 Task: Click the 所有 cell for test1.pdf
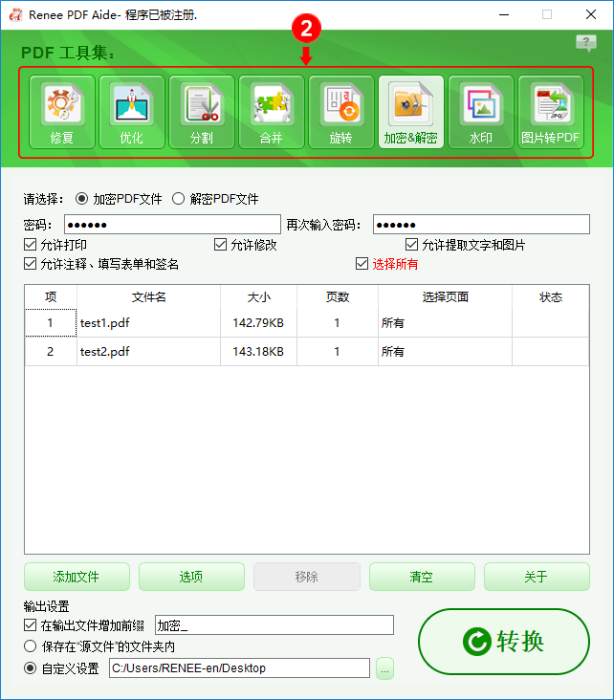[446, 323]
